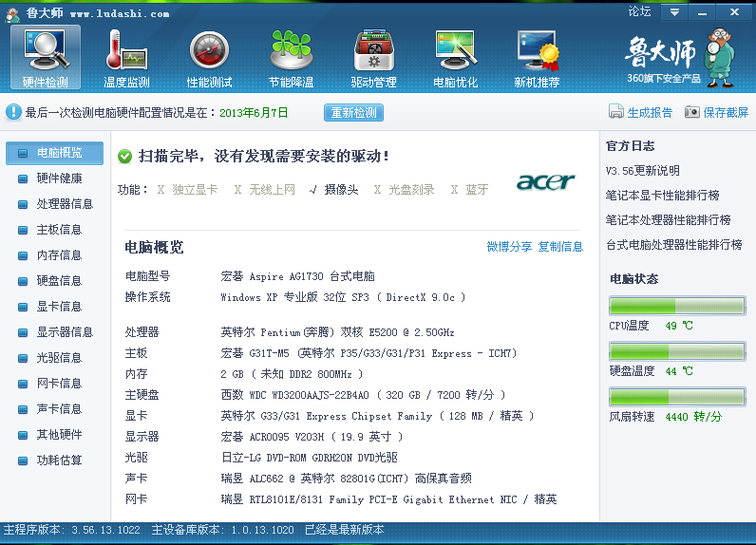Click the 瑞昱 ALC662 sound card text

[346, 479]
